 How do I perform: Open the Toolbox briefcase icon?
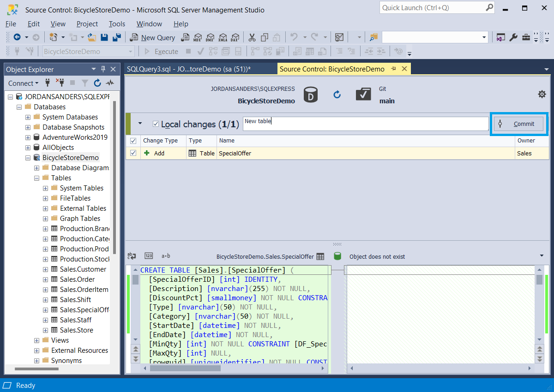525,37
